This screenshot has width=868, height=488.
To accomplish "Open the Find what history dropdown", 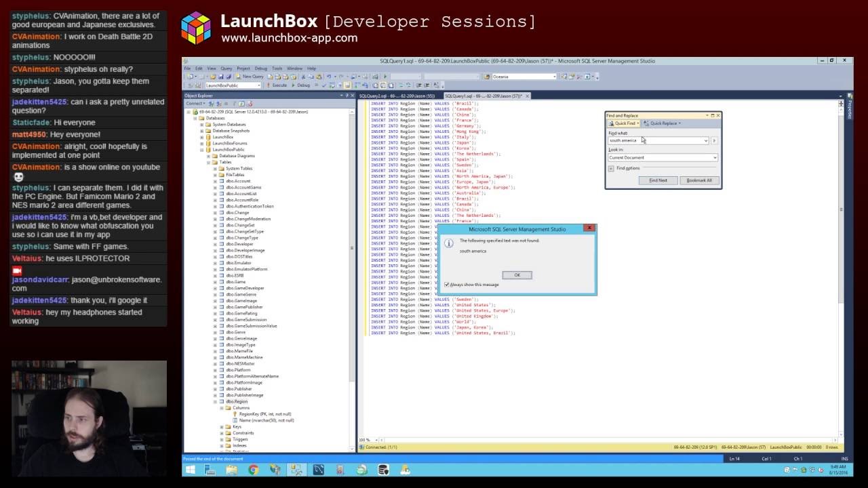I will point(705,140).
